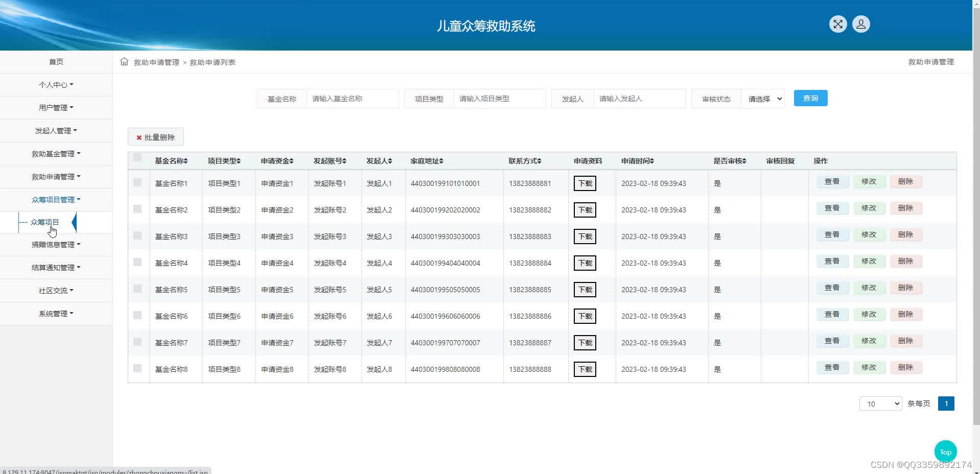Sort table by 项目类型 column
The image size is (980, 474).
(224, 161)
